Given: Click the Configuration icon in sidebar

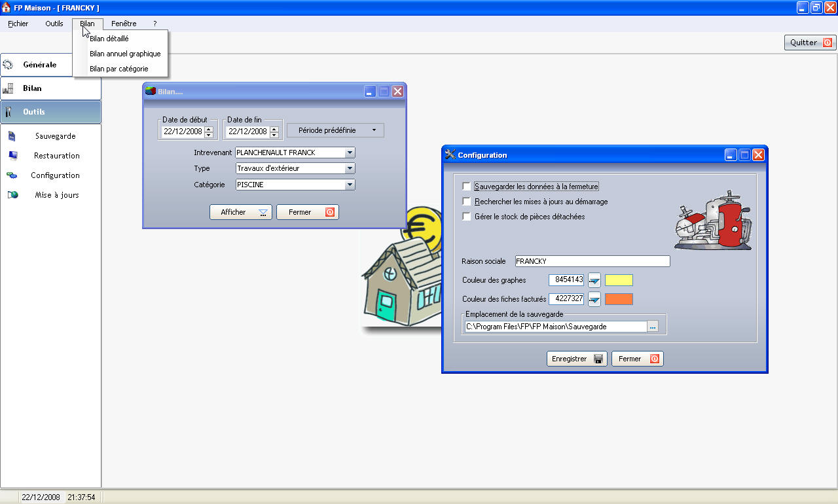Looking at the screenshot, I should (12, 175).
